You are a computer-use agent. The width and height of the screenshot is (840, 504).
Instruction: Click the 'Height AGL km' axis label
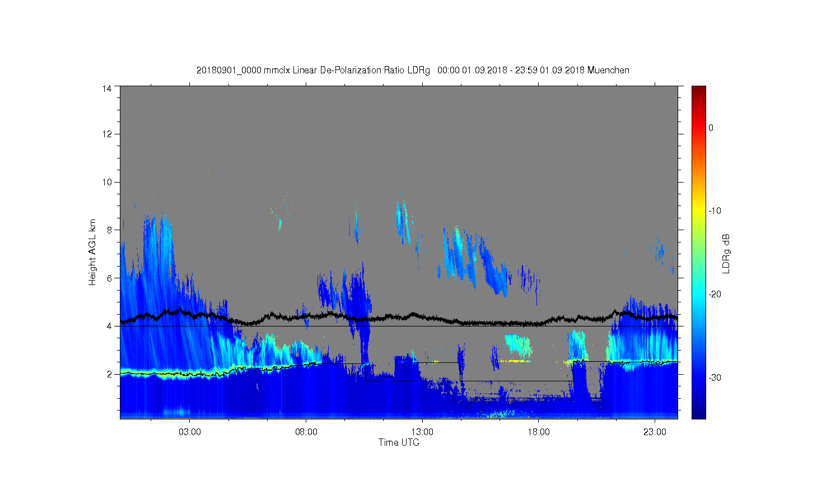(92, 252)
